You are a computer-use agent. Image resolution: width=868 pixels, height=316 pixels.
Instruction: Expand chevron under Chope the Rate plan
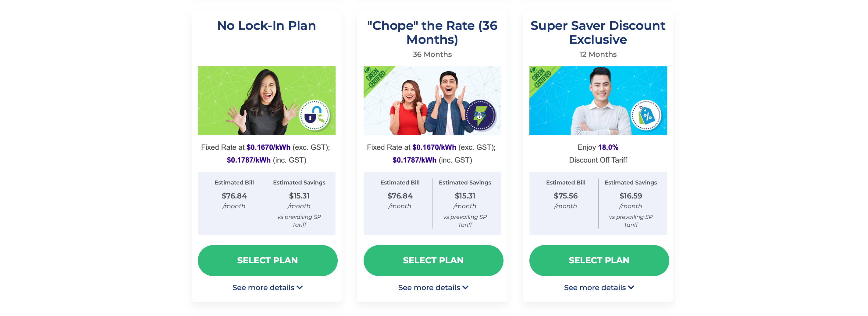click(x=465, y=287)
